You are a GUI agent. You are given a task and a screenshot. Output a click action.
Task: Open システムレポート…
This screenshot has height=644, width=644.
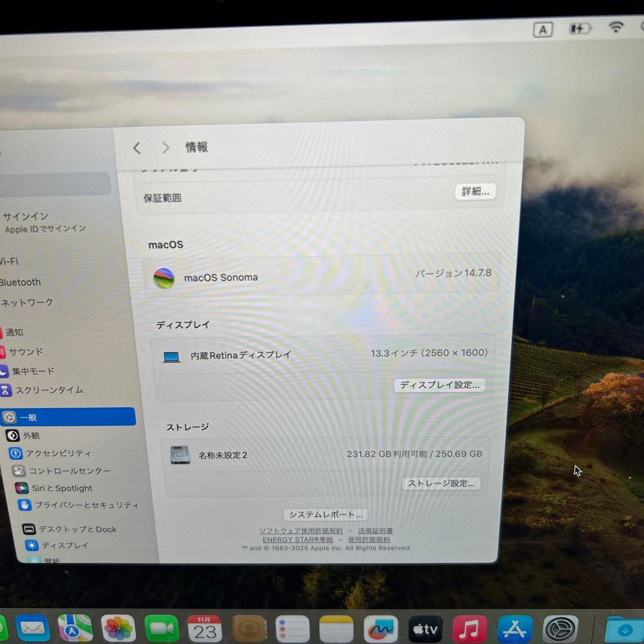(325, 514)
